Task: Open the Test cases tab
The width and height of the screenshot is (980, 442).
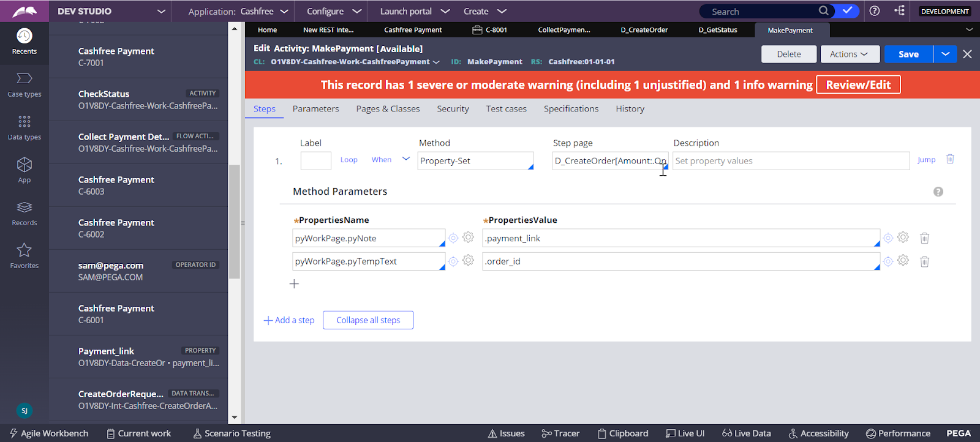Action: tap(506, 109)
